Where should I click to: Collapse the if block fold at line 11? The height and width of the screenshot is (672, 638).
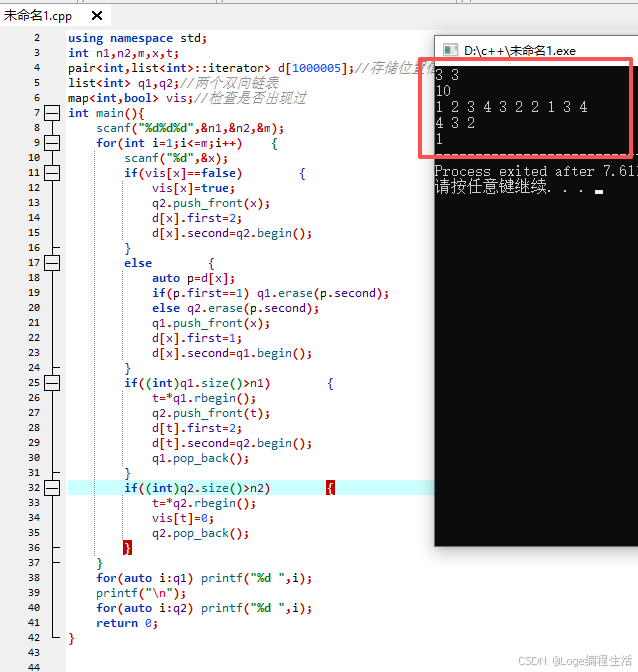(x=52, y=173)
